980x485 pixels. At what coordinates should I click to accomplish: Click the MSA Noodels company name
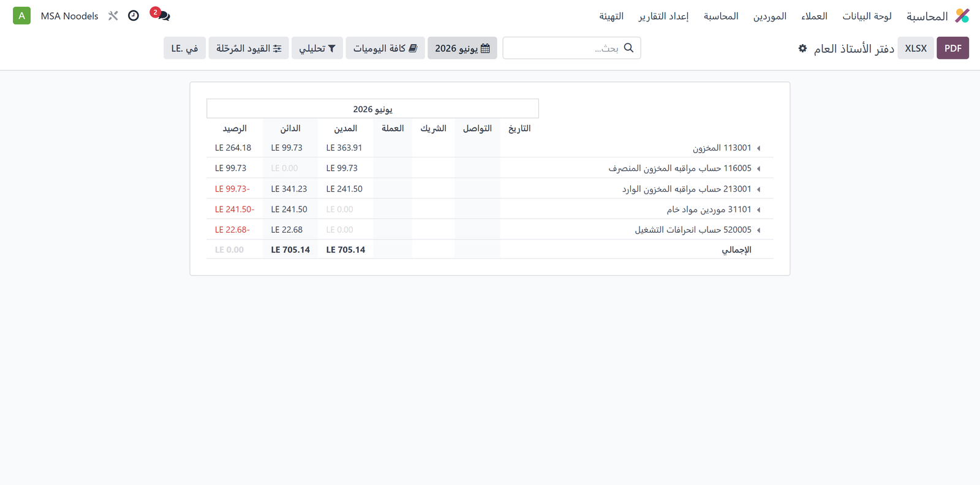[69, 16]
